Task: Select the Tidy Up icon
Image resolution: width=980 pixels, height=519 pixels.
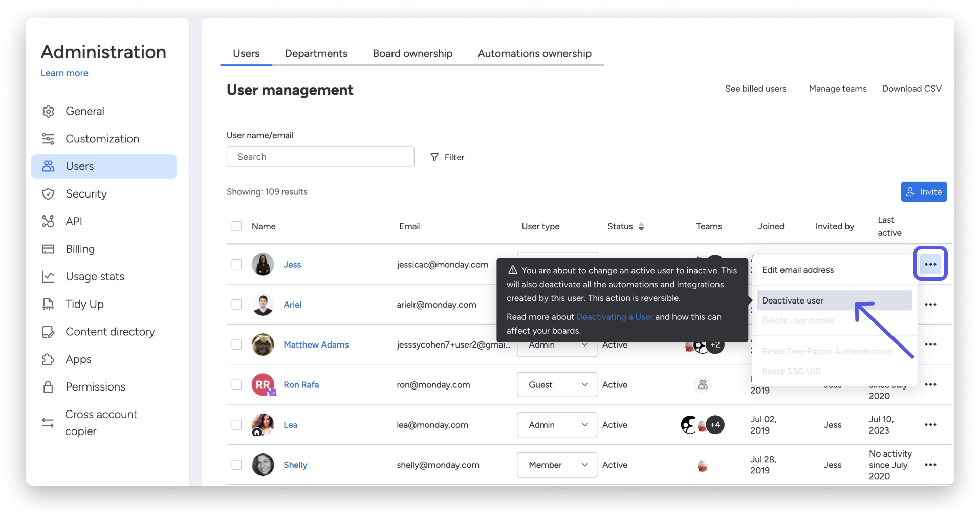Action: [49, 304]
